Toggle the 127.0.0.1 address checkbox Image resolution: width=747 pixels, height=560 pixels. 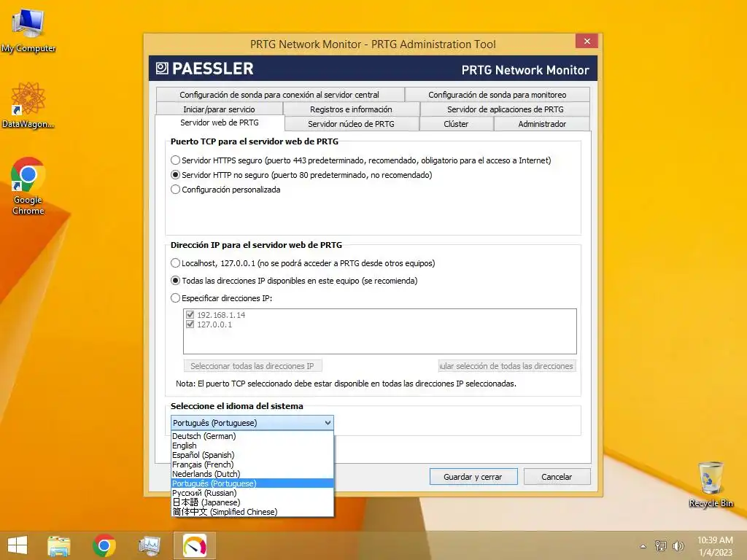click(190, 324)
